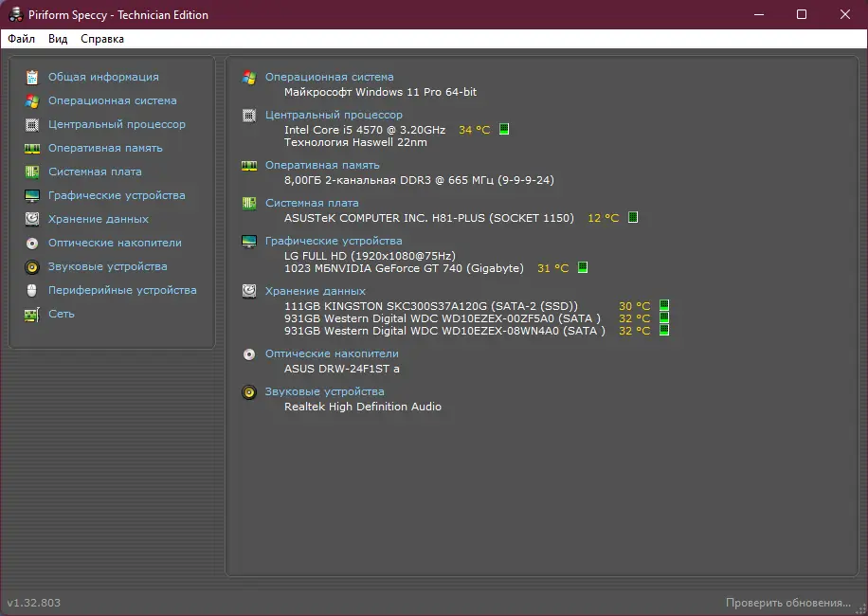Open Системная плата via its motherboard icon

pos(34,172)
